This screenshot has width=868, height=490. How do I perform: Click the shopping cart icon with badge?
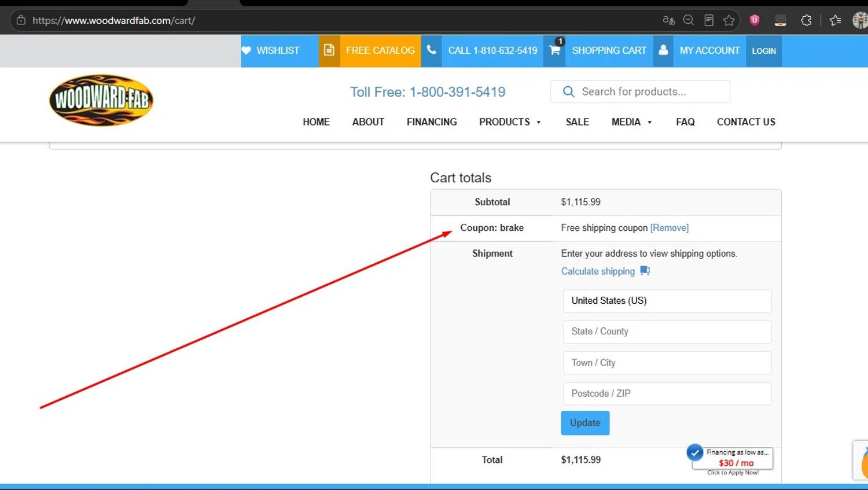click(554, 50)
